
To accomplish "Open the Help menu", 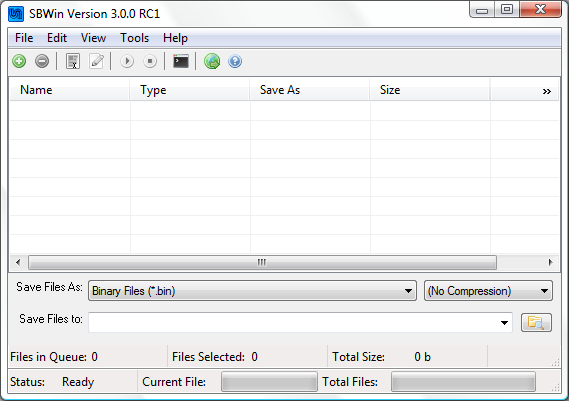I will [x=175, y=38].
